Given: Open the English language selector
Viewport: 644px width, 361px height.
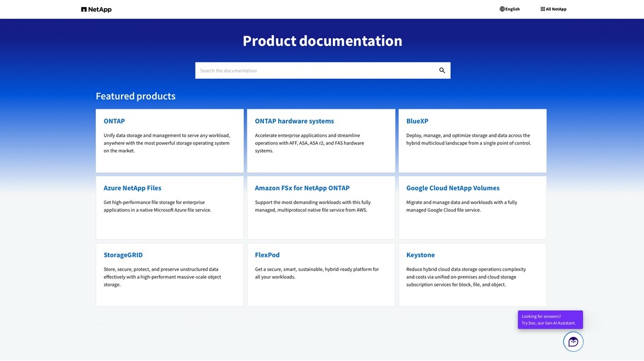Looking at the screenshot, I should click(510, 9).
